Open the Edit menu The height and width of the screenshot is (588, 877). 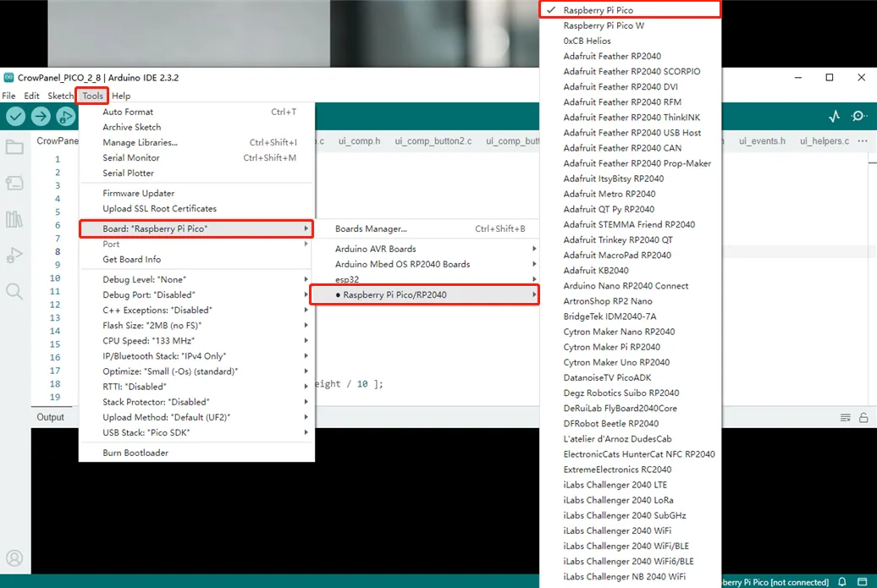[31, 96]
